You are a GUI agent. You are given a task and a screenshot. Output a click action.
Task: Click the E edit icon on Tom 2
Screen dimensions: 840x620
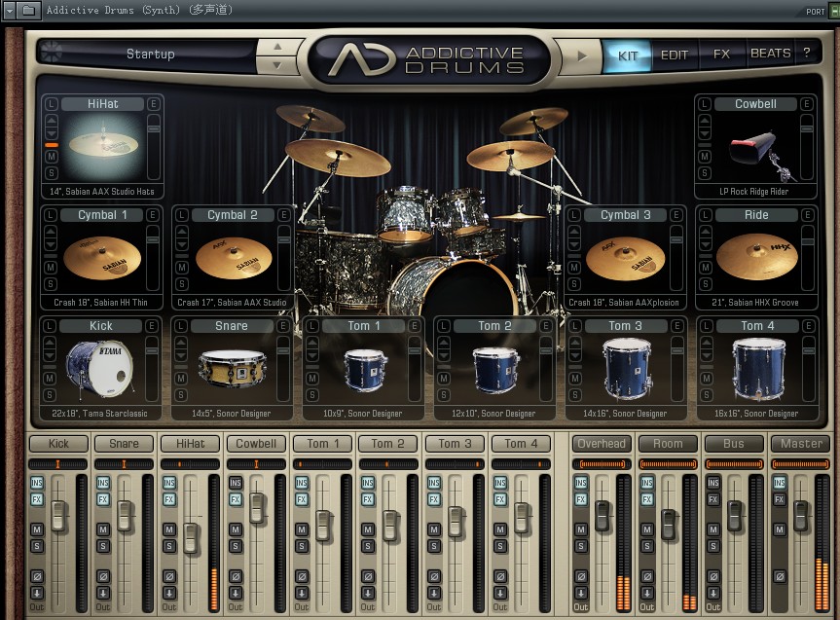tap(545, 326)
